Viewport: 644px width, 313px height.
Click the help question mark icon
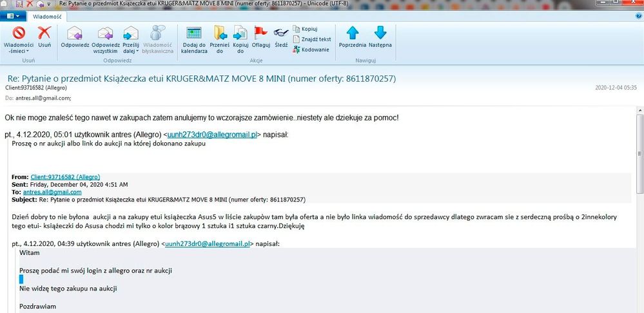(x=639, y=15)
